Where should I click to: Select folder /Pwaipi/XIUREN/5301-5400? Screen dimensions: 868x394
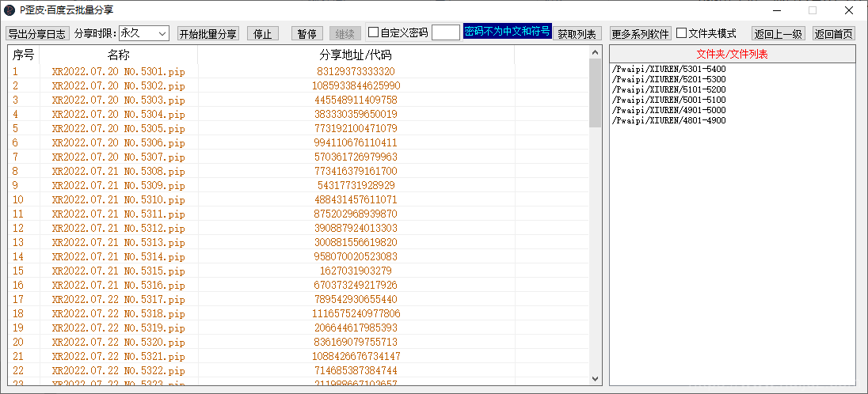click(x=668, y=69)
